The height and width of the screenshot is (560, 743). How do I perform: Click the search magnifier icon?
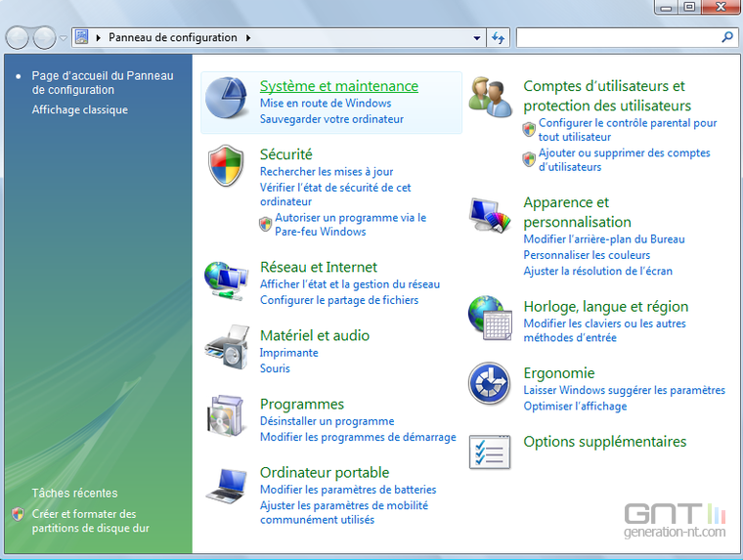(727, 37)
